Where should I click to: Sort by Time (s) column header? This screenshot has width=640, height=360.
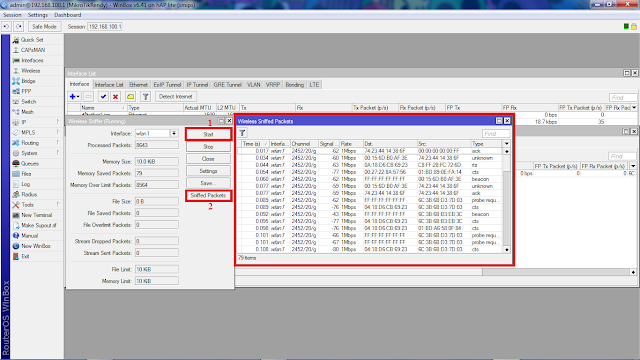click(255, 144)
